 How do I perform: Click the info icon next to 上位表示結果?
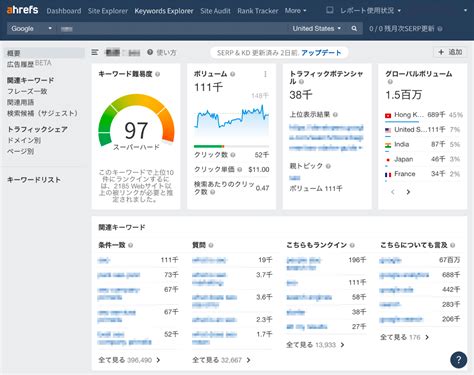point(335,115)
